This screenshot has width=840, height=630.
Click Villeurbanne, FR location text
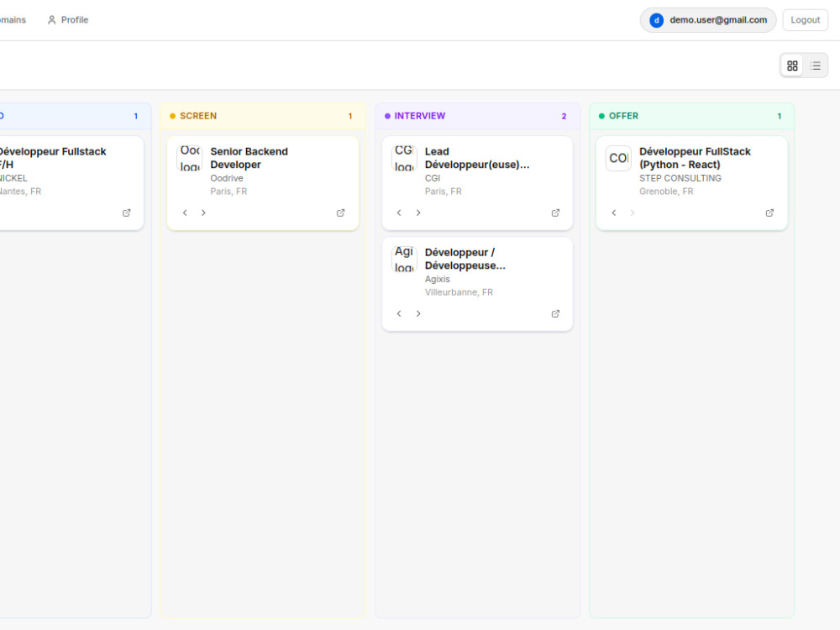[459, 292]
